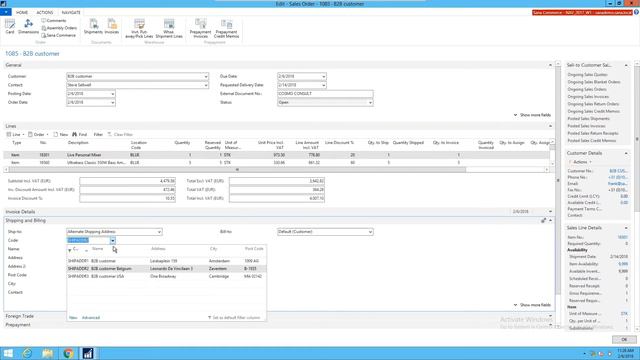Open Assembly Orders in the ribbon
640x360 pixels.
[x=59, y=28]
